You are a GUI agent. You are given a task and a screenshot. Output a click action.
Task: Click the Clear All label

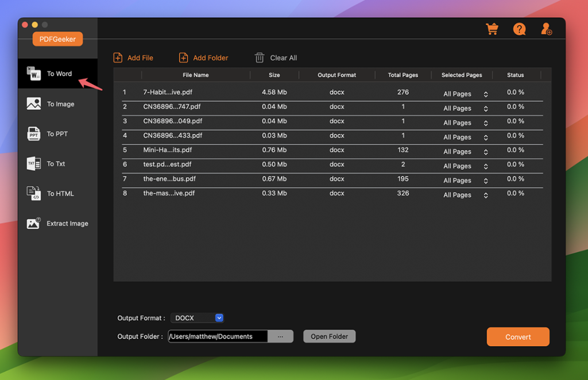coord(284,58)
